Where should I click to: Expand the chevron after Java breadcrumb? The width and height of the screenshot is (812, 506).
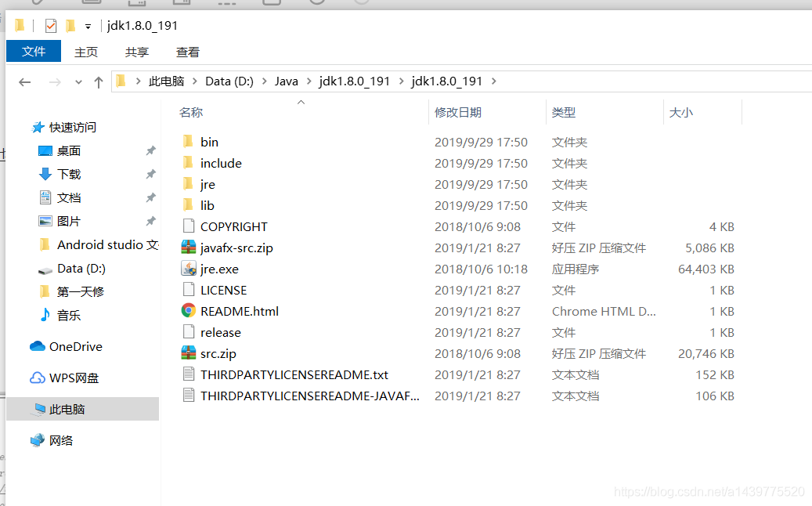[x=309, y=81]
